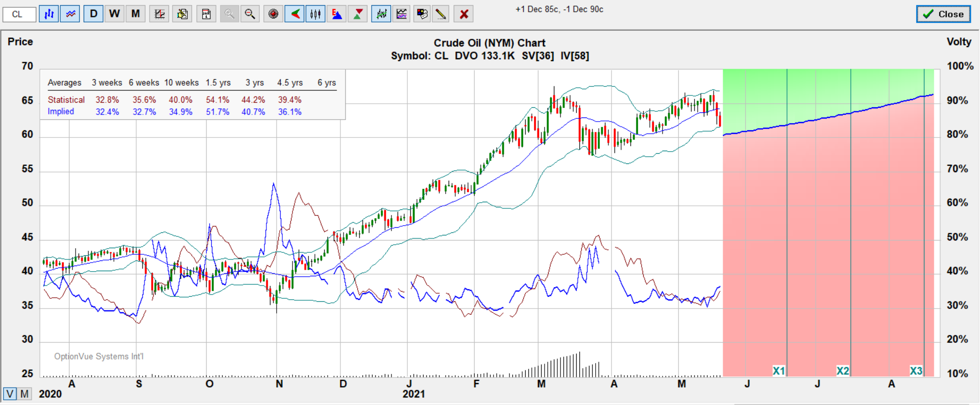Click the 'Symbol: CL DVO 133.1K SV[36] IV[58]' line
This screenshot has height=405, width=980.
490,56
